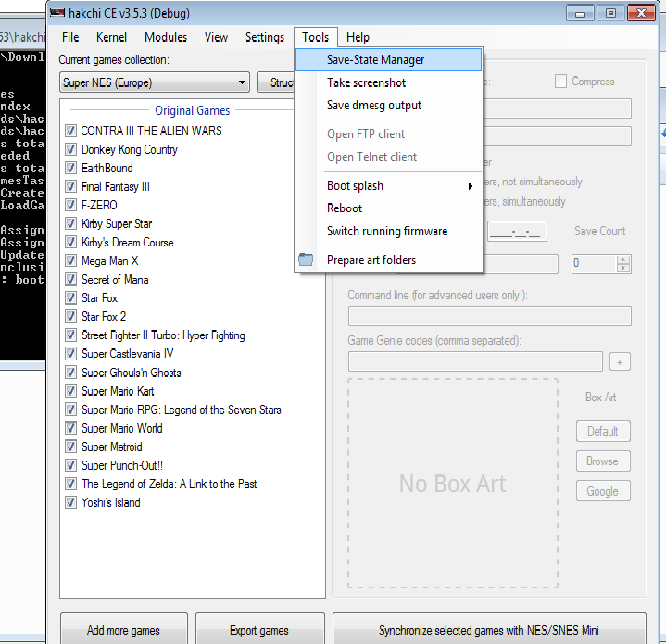This screenshot has width=666, height=644.
Task: Open the Super NES (Europe) collection dropdown
Action: tap(155, 82)
